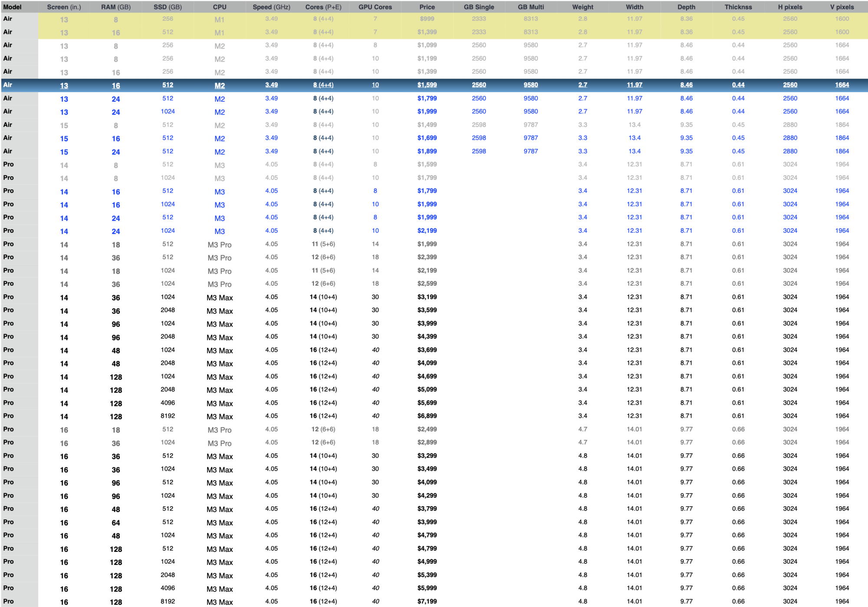Select the M3 Pro cell in the $2,899 row
This screenshot has height=607, width=868.
(x=220, y=443)
